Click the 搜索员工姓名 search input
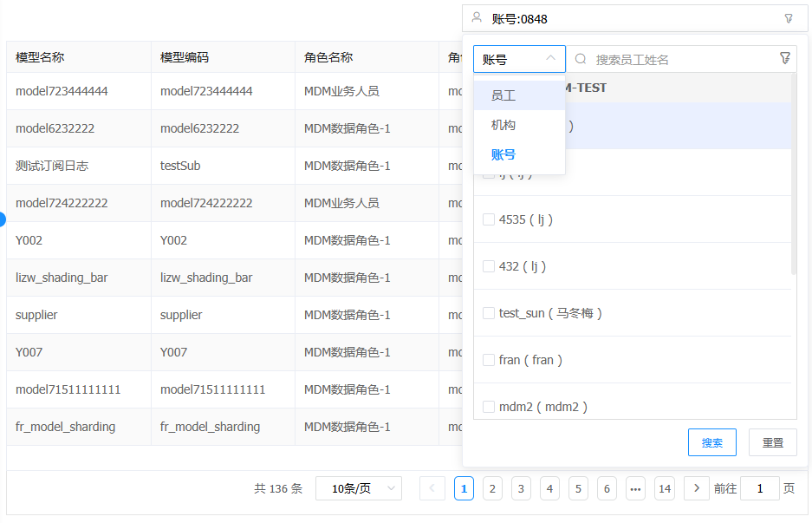This screenshot has width=812, height=523. (680, 59)
